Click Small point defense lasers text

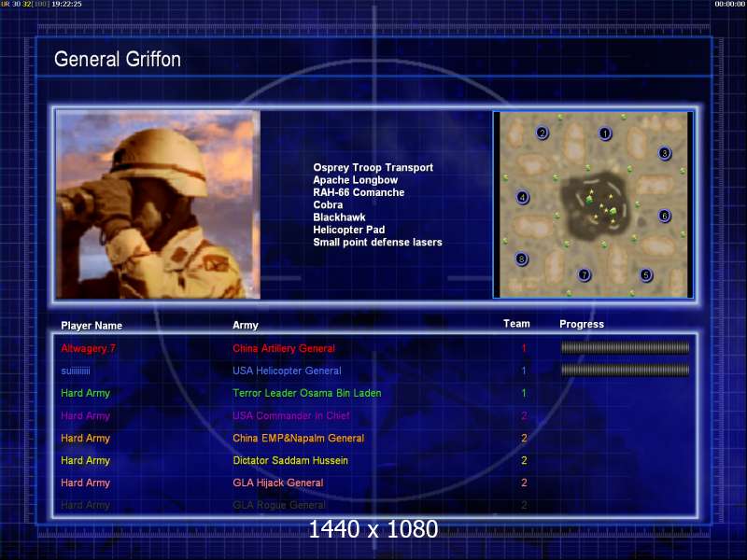pyautogui.click(x=377, y=243)
